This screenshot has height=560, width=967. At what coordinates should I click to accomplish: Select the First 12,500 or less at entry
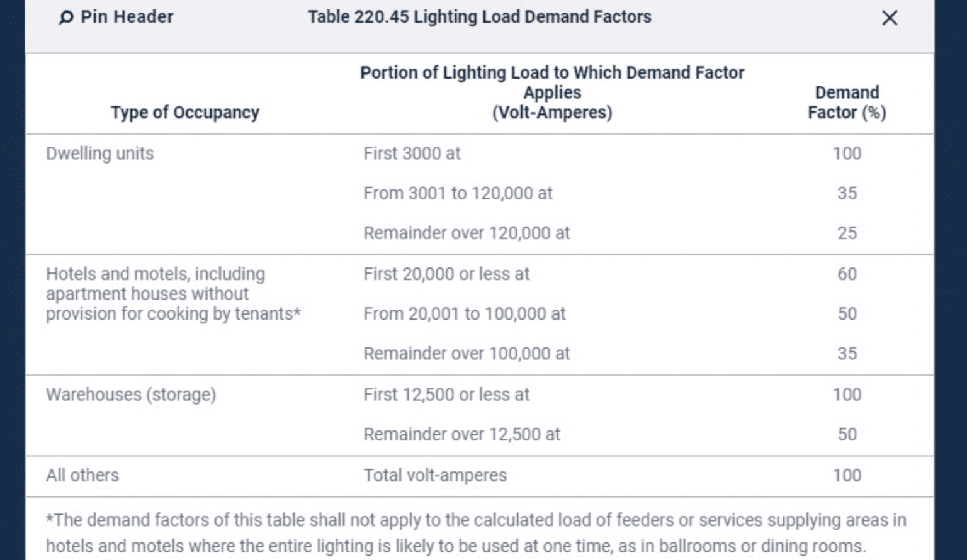447,395
